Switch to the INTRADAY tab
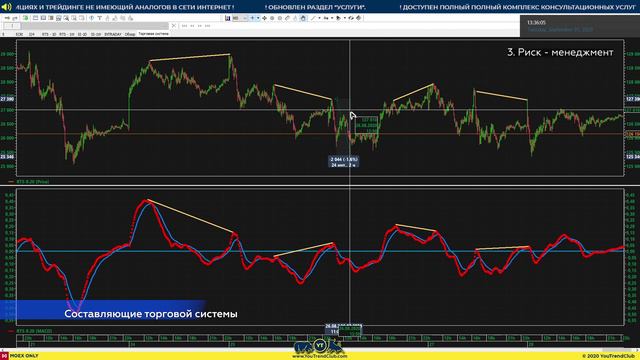The width and height of the screenshot is (640, 360). click(113, 34)
